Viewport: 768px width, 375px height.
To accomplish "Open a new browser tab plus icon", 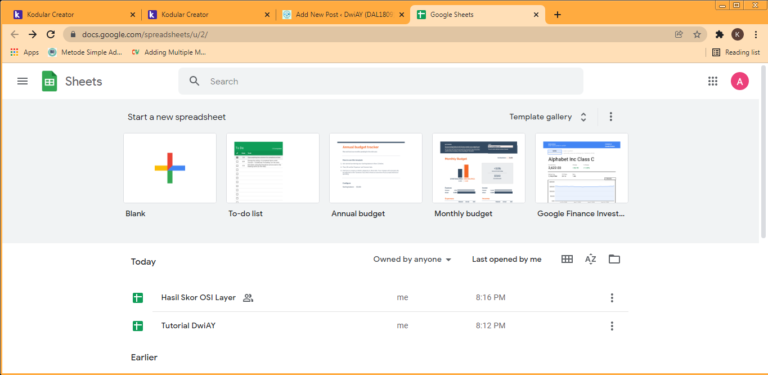I will coord(557,15).
